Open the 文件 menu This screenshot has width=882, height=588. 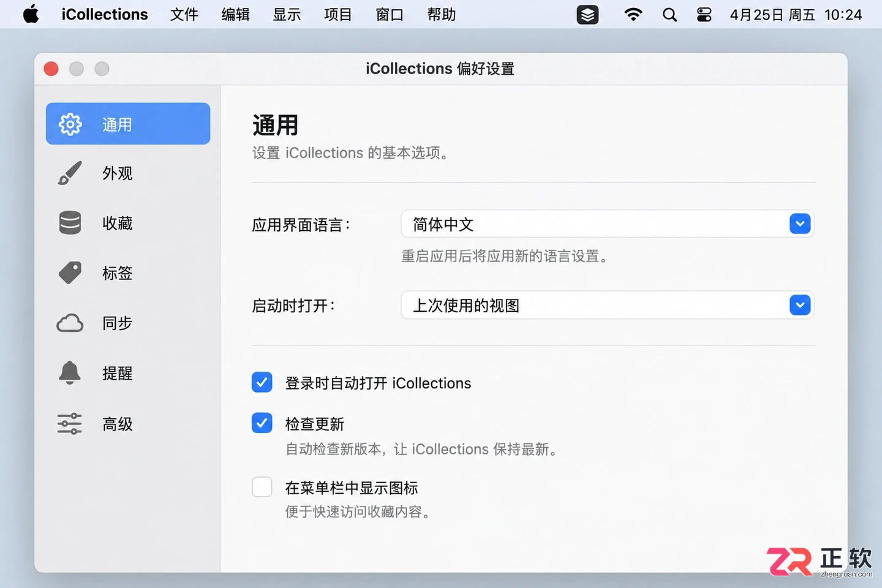(x=184, y=15)
